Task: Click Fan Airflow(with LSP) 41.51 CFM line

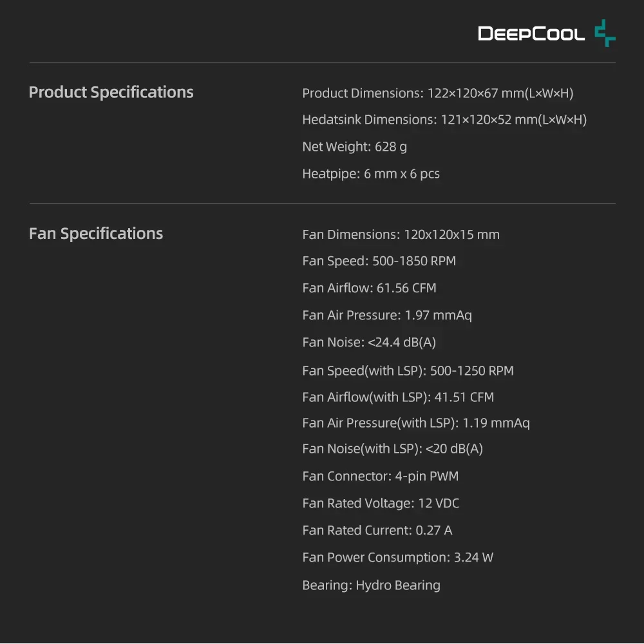Action: coord(398,397)
